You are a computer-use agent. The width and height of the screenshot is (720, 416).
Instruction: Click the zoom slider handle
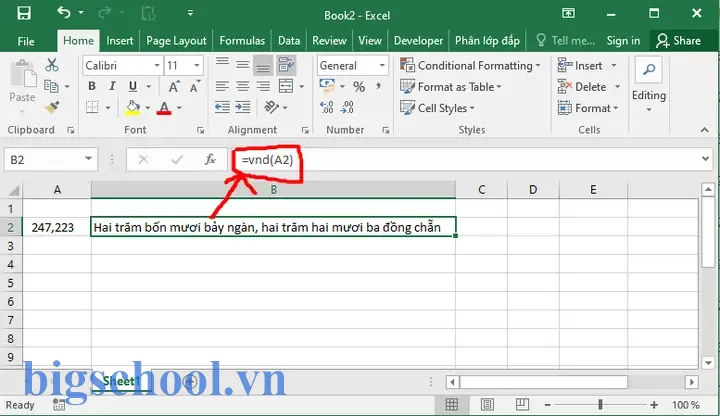pos(600,405)
